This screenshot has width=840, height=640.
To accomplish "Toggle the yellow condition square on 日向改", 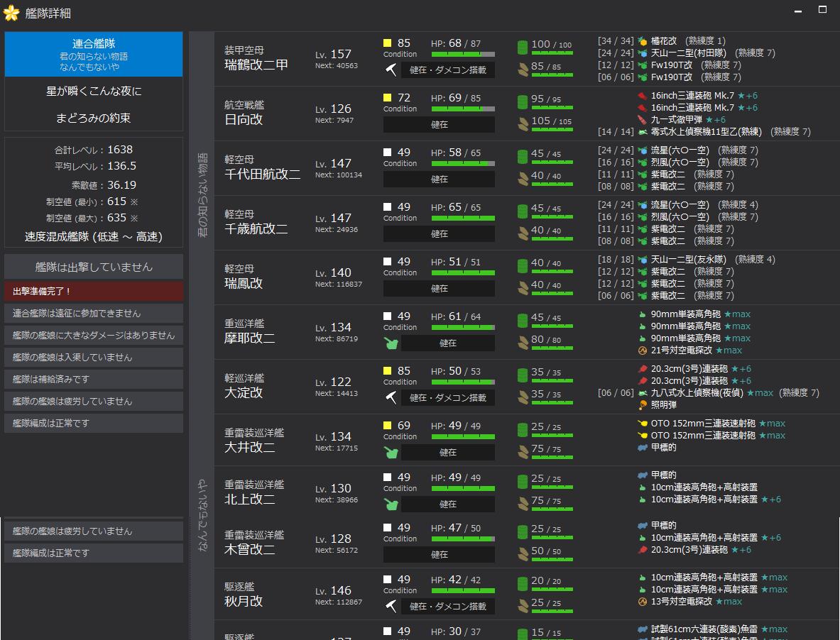I will 386,97.
